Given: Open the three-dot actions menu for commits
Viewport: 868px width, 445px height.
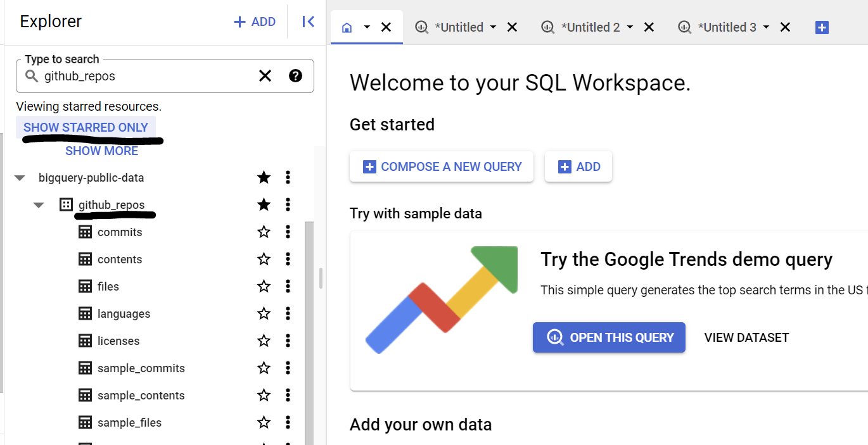Looking at the screenshot, I should point(288,232).
